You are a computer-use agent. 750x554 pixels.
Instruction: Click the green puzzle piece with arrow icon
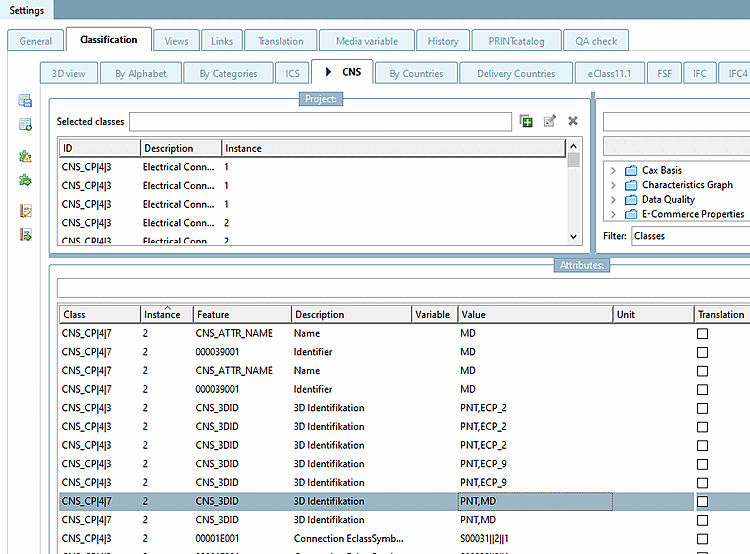[26, 180]
